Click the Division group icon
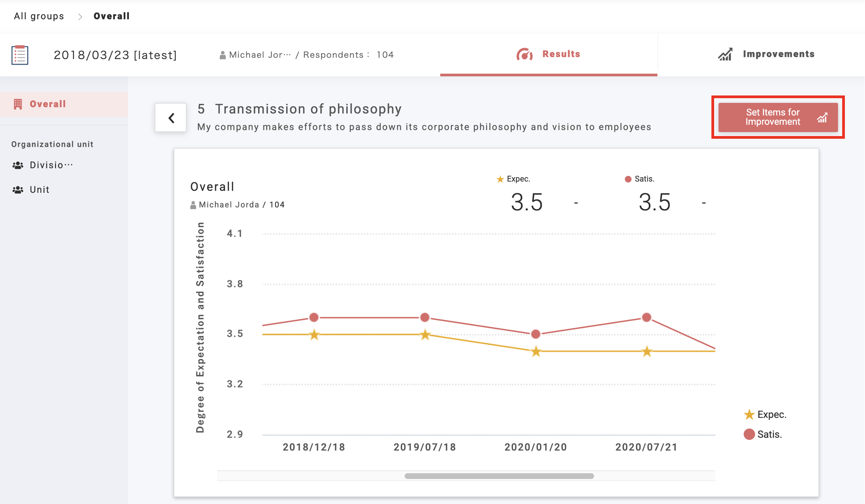Viewport: 865px width, 504px height. click(18, 165)
